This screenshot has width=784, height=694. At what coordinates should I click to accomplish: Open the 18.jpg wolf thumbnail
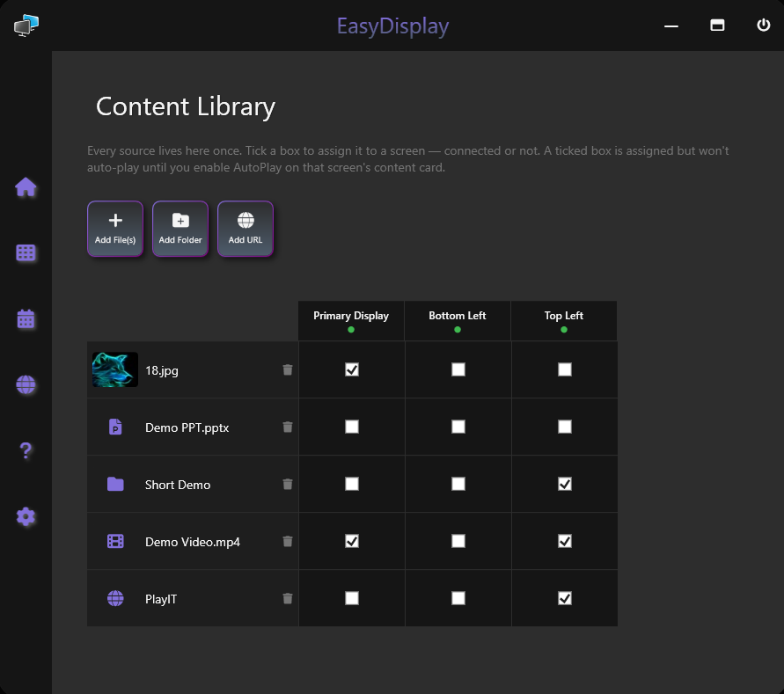pyautogui.click(x=115, y=369)
